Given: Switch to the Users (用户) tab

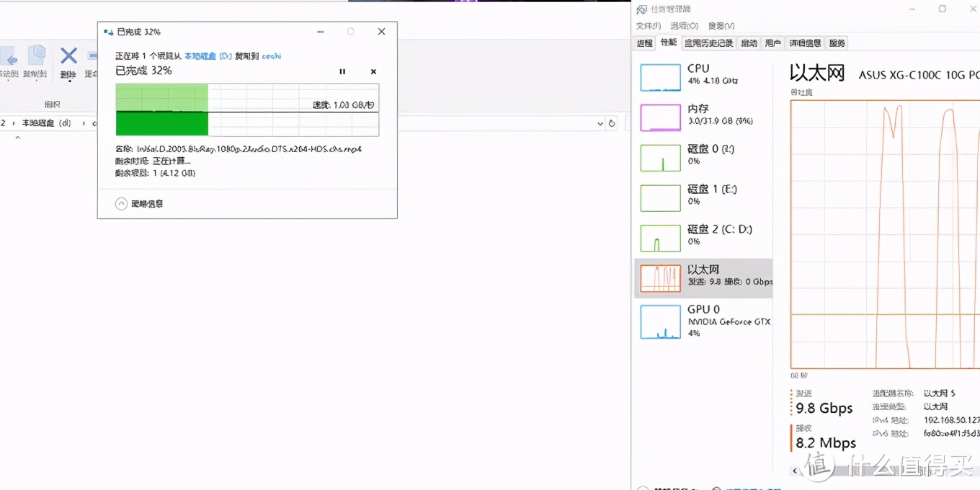Looking at the screenshot, I should coord(772,43).
